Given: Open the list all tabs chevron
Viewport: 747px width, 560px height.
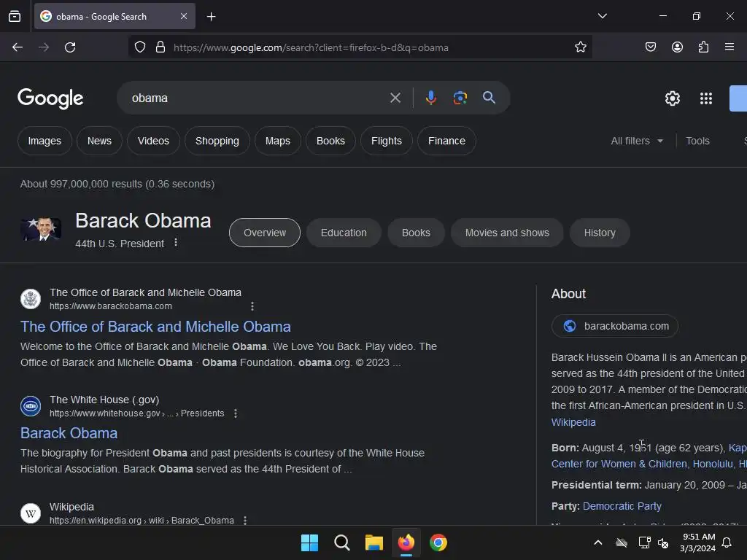Looking at the screenshot, I should point(602,16).
